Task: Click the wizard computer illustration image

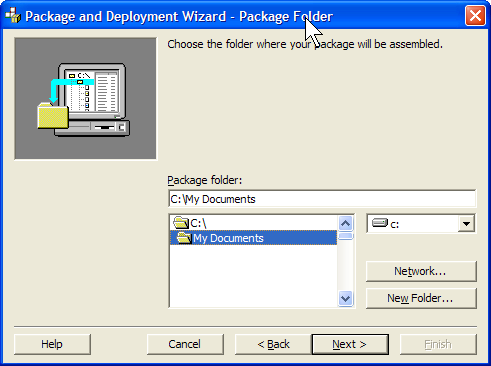Action: (85, 99)
